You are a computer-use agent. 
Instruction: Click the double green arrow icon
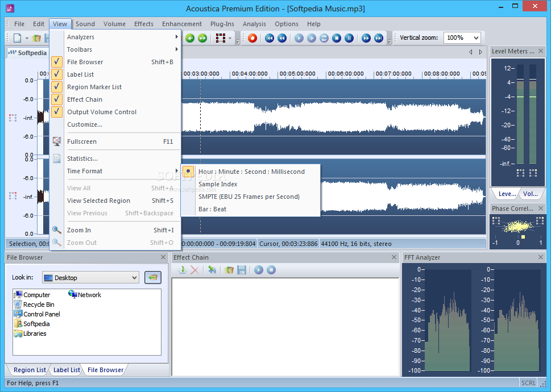(202, 38)
